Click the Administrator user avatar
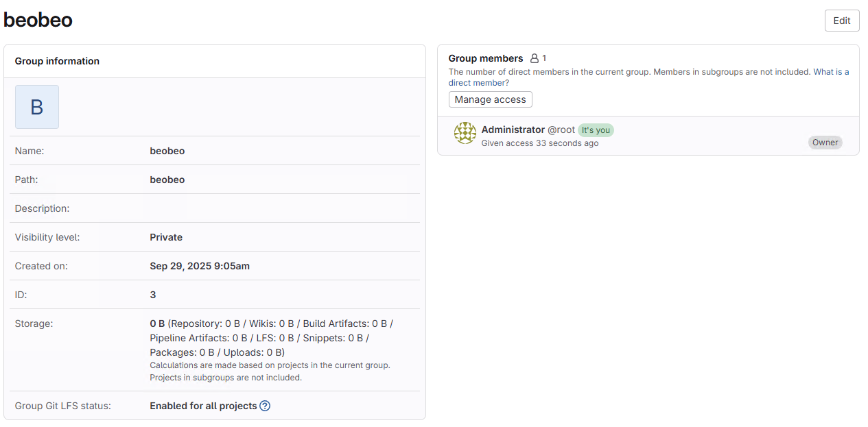 click(465, 133)
